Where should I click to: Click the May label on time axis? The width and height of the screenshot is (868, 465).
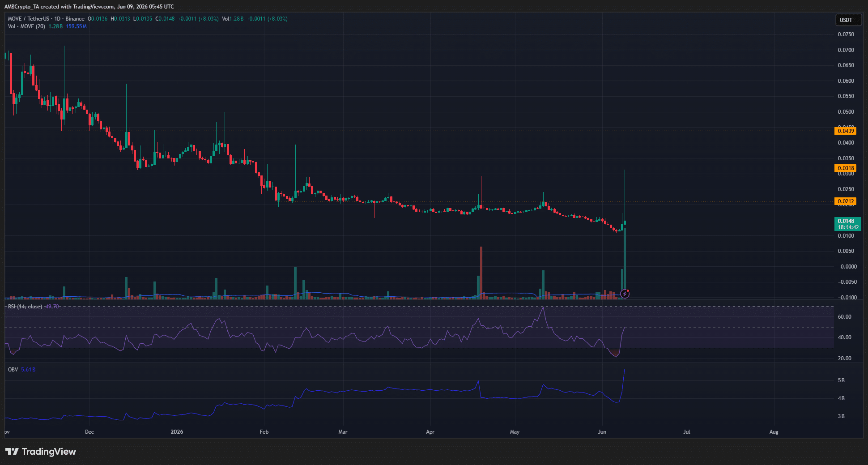[x=515, y=432]
